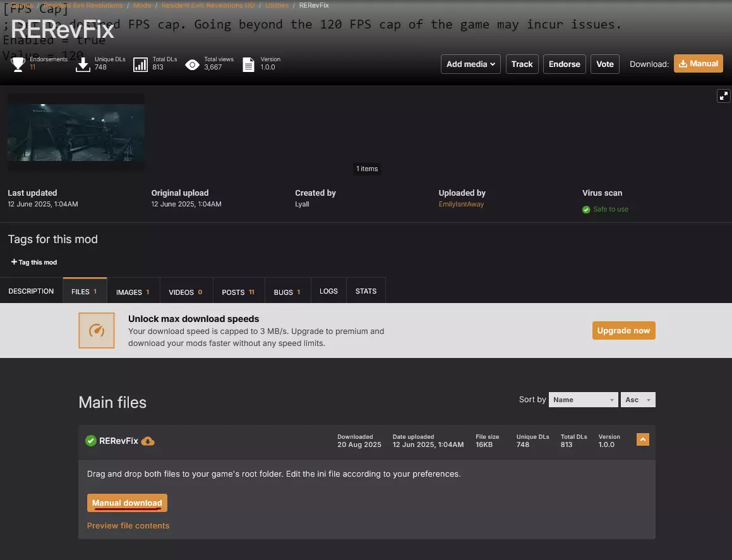Click the green Safe to use checkmark
732x560 pixels.
(586, 210)
